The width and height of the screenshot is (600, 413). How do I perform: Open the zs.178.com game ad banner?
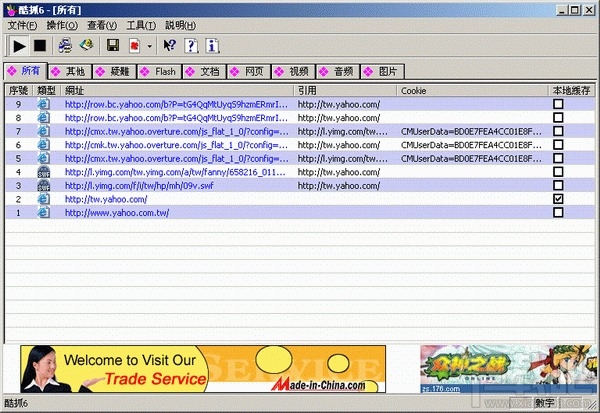[507, 369]
